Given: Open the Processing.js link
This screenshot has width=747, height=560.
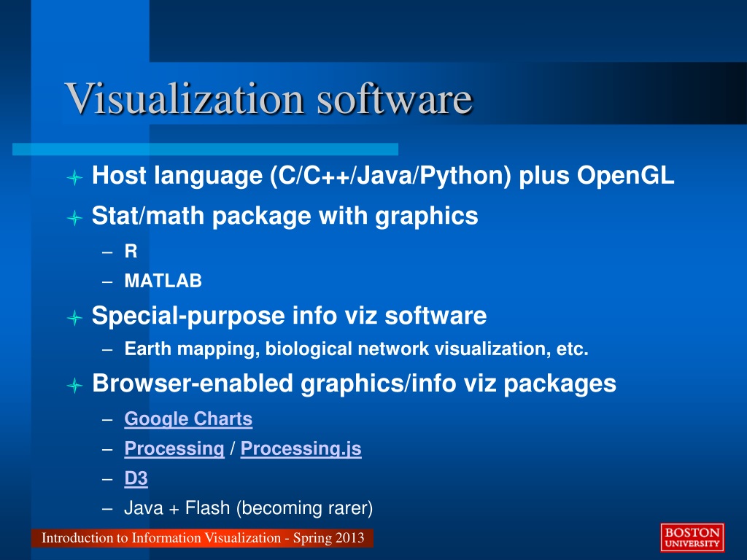Looking at the screenshot, I should click(x=301, y=448).
